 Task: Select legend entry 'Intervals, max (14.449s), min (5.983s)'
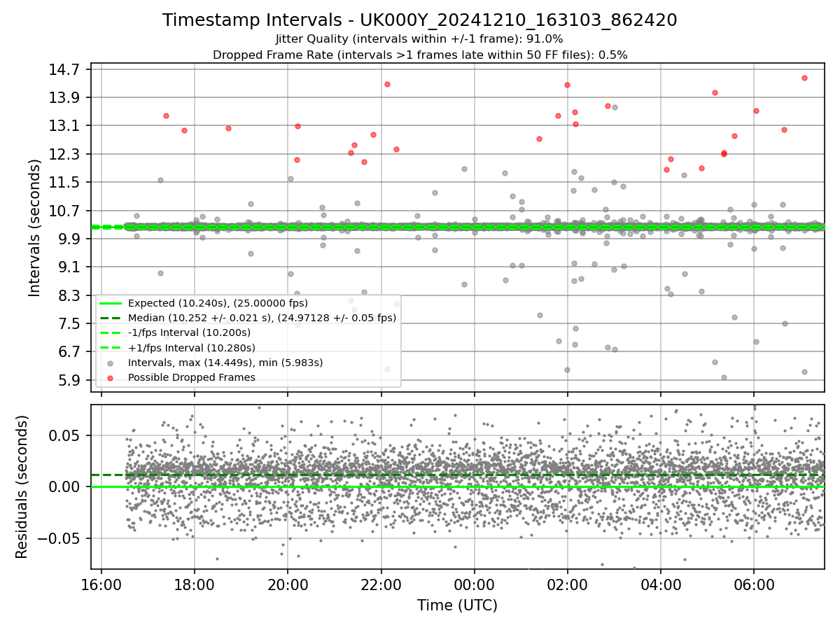[x=225, y=363]
